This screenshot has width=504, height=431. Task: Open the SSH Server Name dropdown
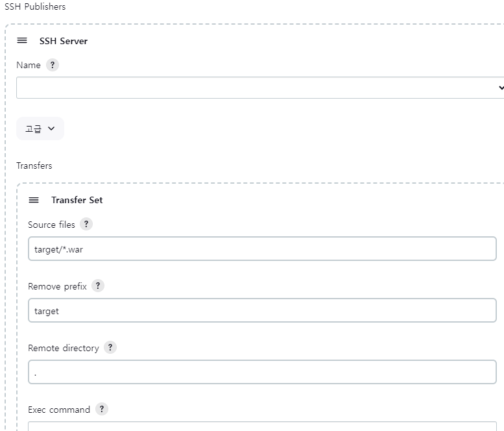pyautogui.click(x=260, y=88)
